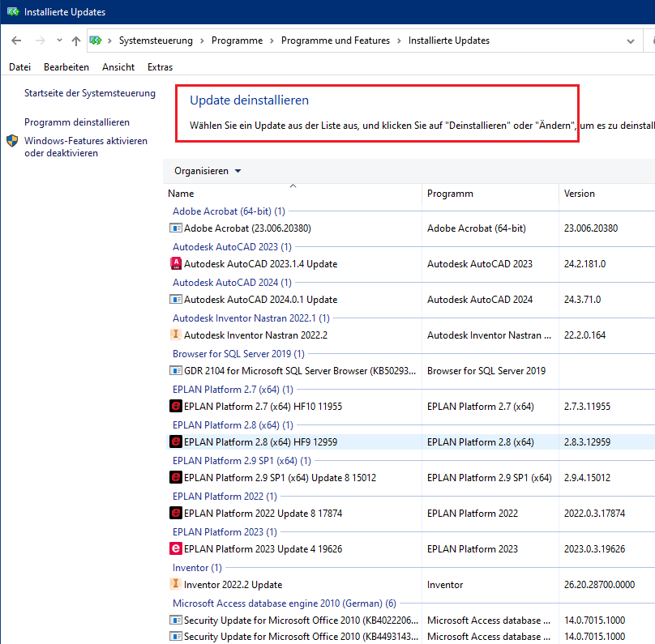Screen dimensions: 655x644
Task: Click the KB4022206 security update icon
Action: (175, 620)
